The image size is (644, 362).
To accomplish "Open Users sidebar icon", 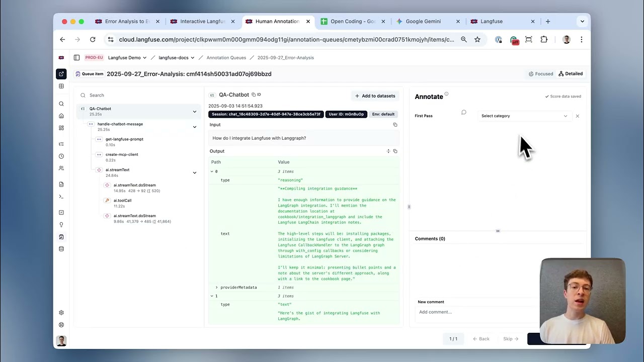I will click(61, 168).
